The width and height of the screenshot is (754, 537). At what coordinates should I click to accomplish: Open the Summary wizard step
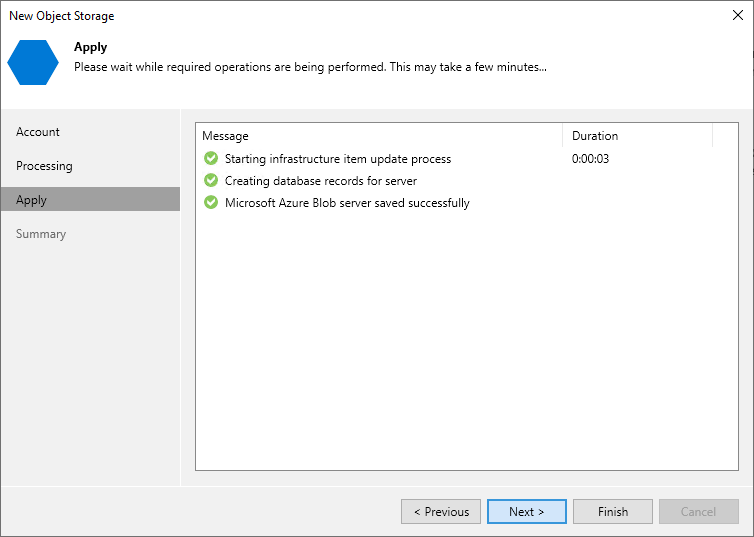(90, 234)
